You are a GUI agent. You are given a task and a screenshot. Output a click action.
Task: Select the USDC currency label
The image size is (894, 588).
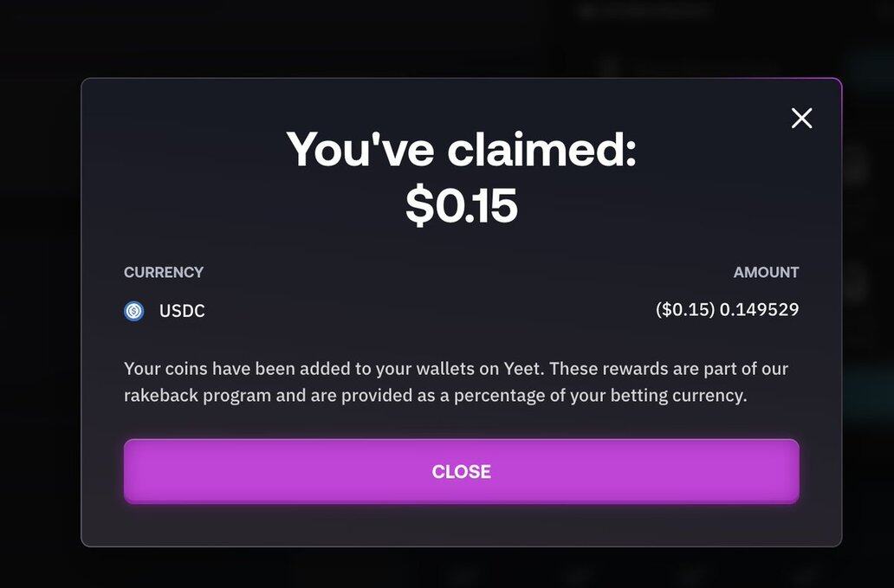182,311
